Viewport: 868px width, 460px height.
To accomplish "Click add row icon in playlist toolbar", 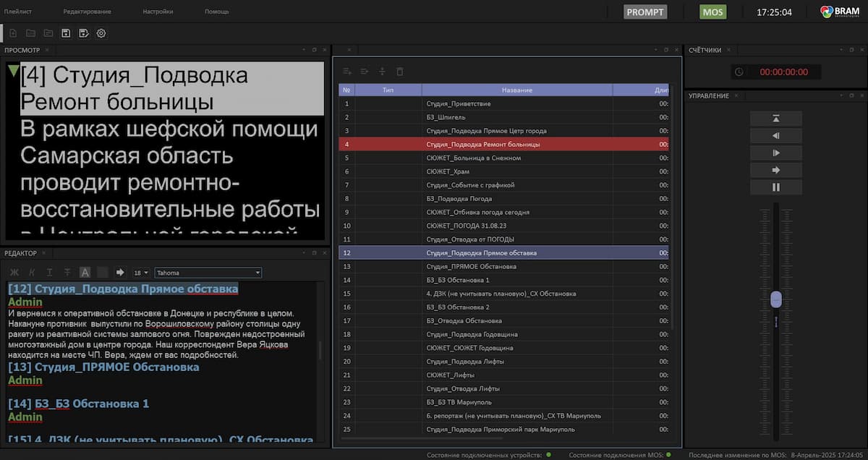I will tap(347, 72).
